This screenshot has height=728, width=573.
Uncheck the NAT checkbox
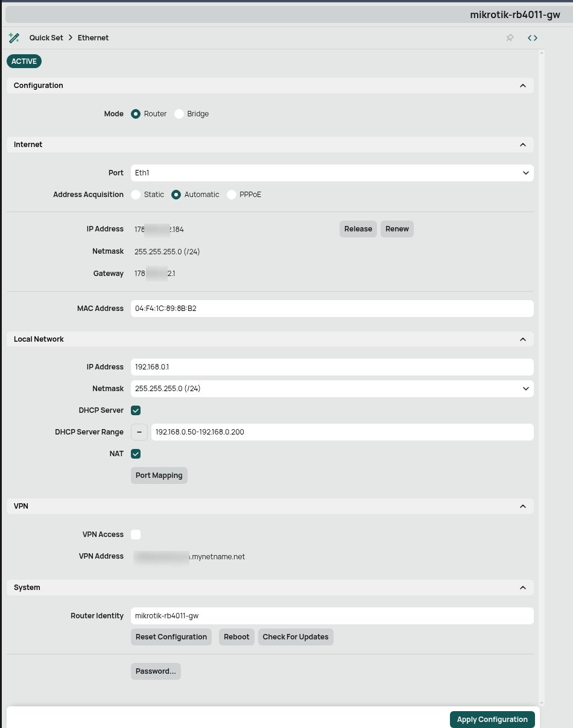point(136,454)
